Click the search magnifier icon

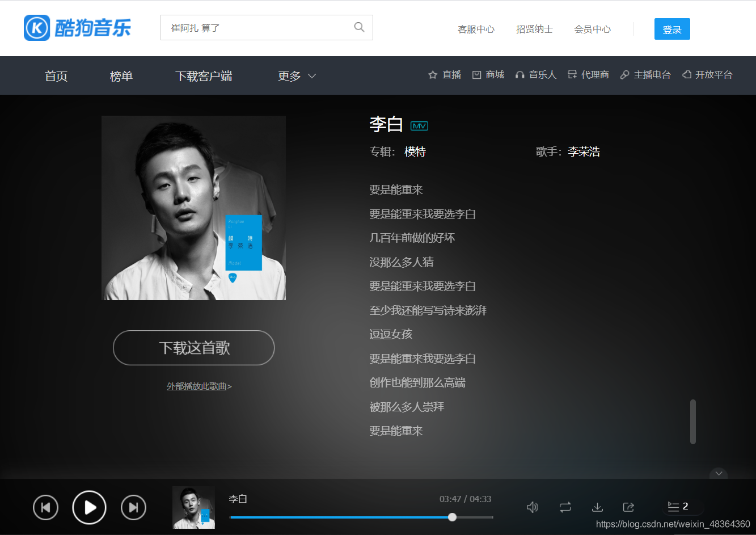point(359,27)
